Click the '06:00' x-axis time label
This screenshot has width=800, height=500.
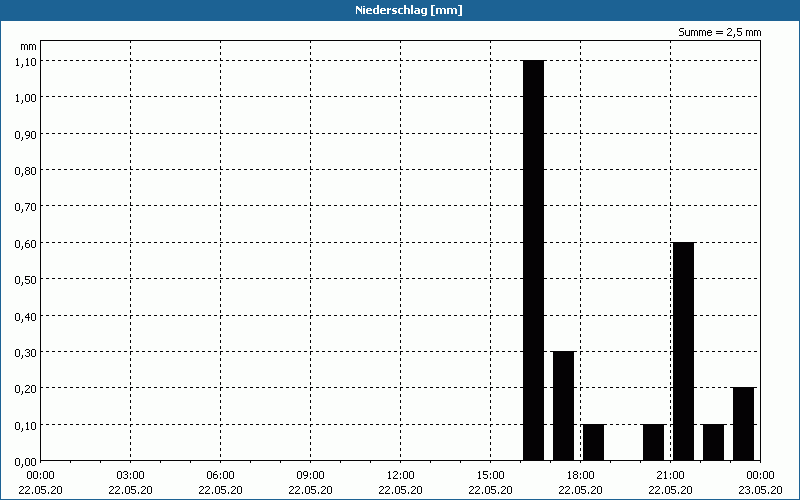click(x=220, y=476)
